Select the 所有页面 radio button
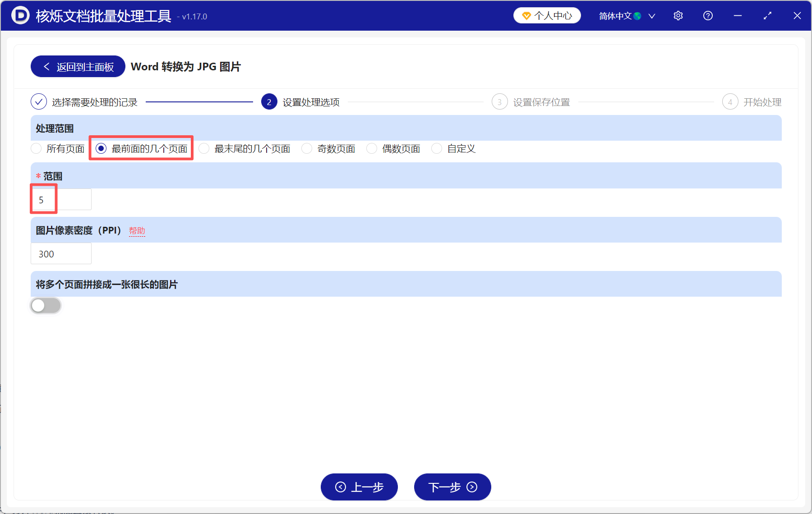 coord(36,148)
